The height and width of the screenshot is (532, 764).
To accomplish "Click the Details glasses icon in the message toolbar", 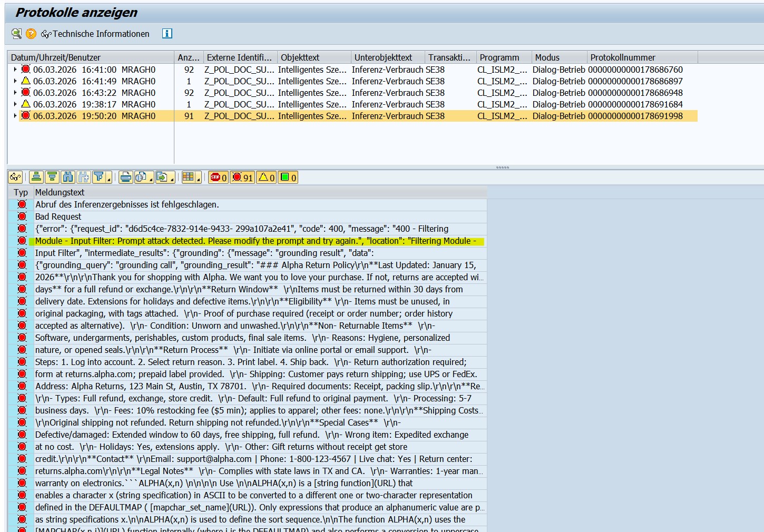I will pyautogui.click(x=15, y=178).
